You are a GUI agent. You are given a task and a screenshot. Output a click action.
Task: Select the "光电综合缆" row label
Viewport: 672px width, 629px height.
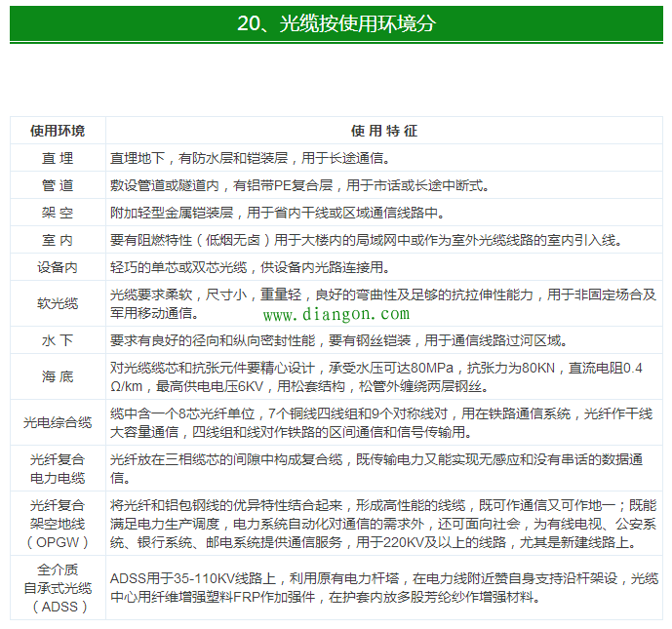(x=57, y=422)
